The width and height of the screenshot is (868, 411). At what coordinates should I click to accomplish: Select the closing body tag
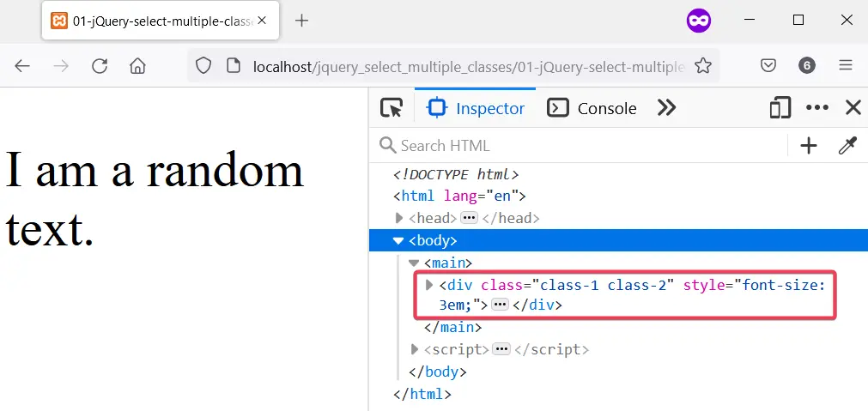click(437, 372)
